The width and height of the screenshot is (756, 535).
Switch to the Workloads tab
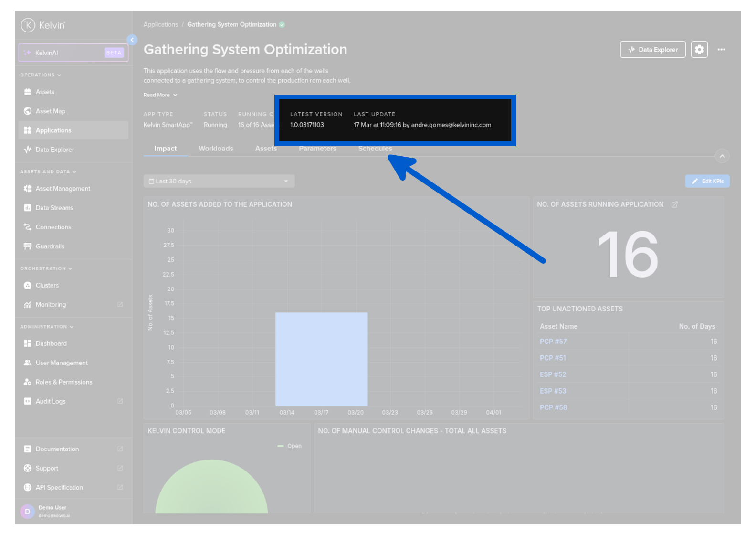pyautogui.click(x=216, y=149)
